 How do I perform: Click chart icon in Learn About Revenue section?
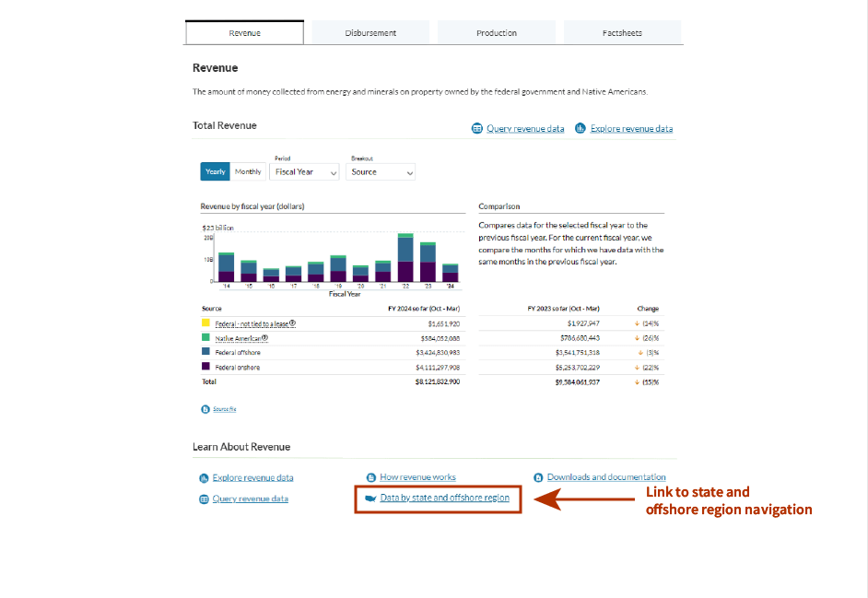pos(204,478)
